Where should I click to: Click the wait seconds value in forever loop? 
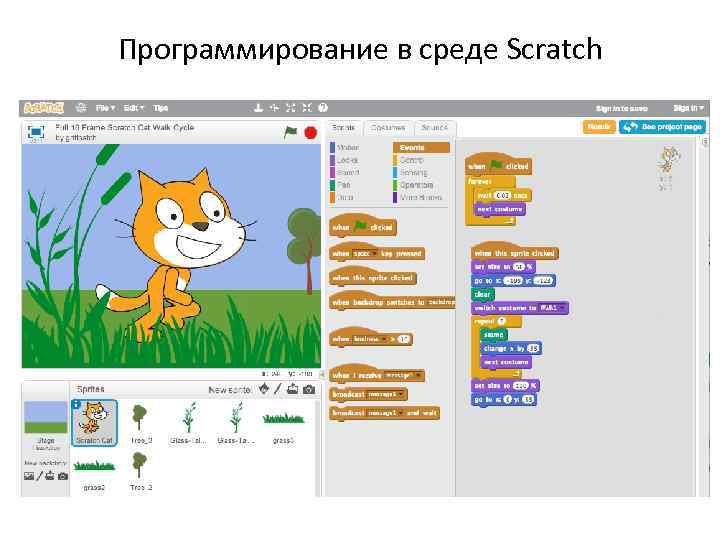(x=502, y=195)
